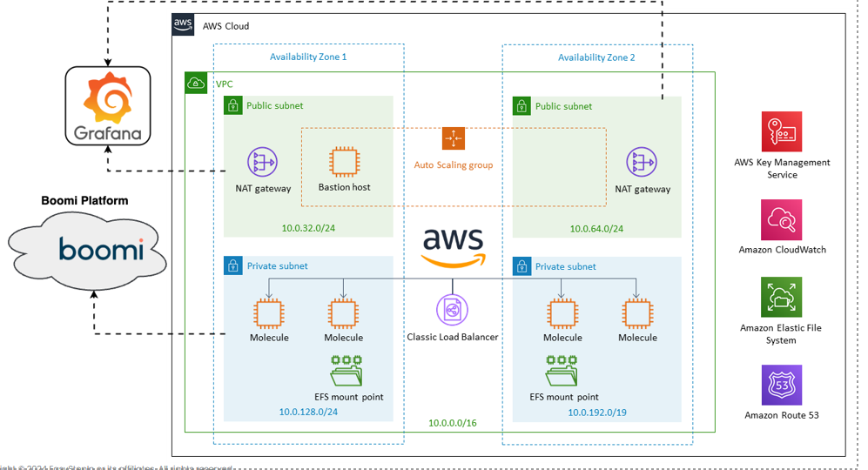Select the 'AWS Key Management Service' label
The height and width of the screenshot is (470, 868).
[782, 168]
